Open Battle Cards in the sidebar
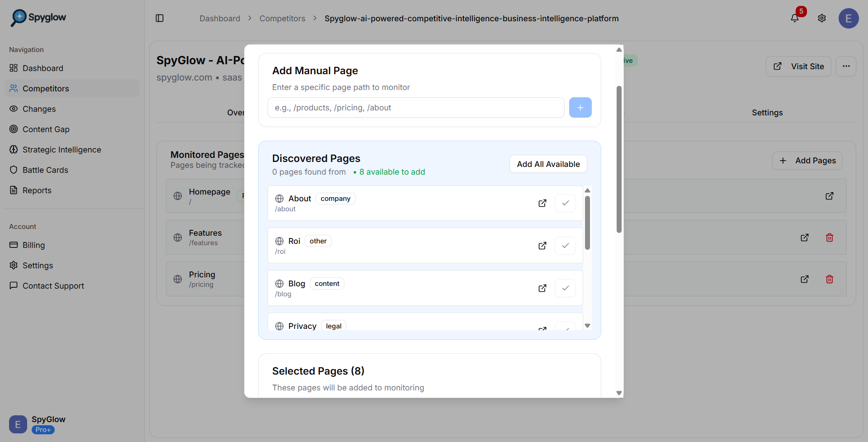The height and width of the screenshot is (442, 868). click(x=72, y=170)
